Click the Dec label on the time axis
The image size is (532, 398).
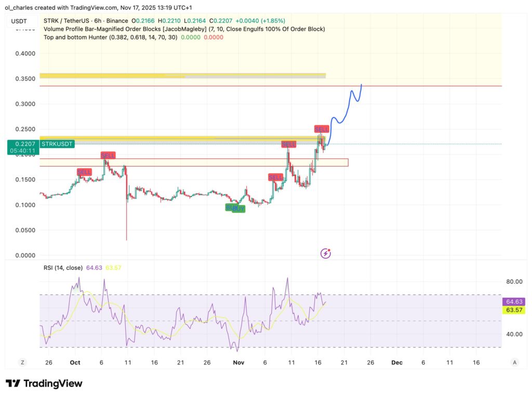[397, 362]
